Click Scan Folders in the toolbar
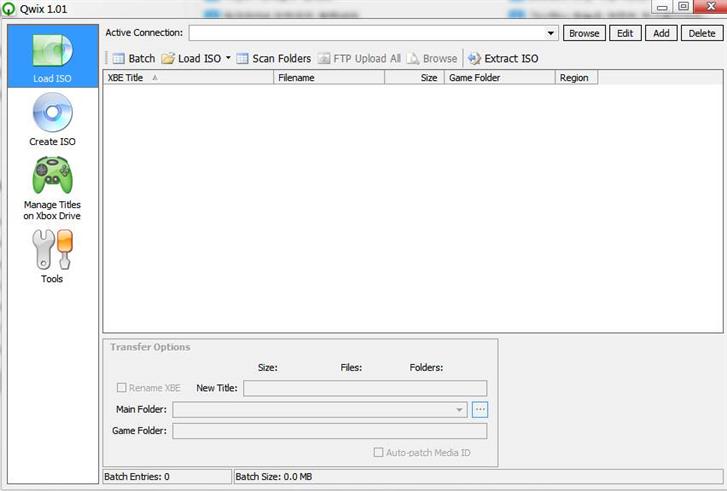 pyautogui.click(x=274, y=58)
